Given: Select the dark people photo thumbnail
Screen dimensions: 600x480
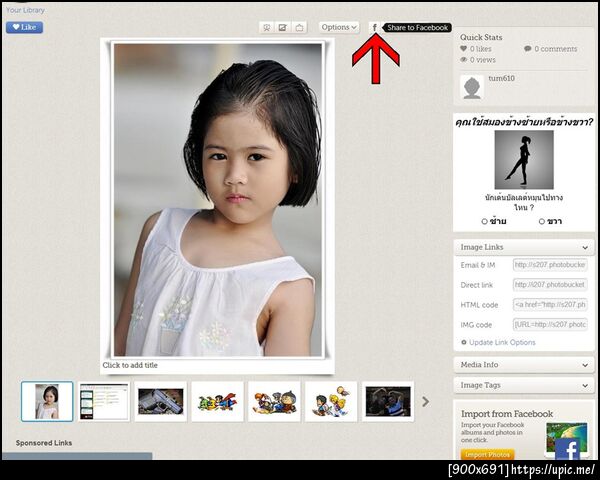Looking at the screenshot, I should 388,402.
